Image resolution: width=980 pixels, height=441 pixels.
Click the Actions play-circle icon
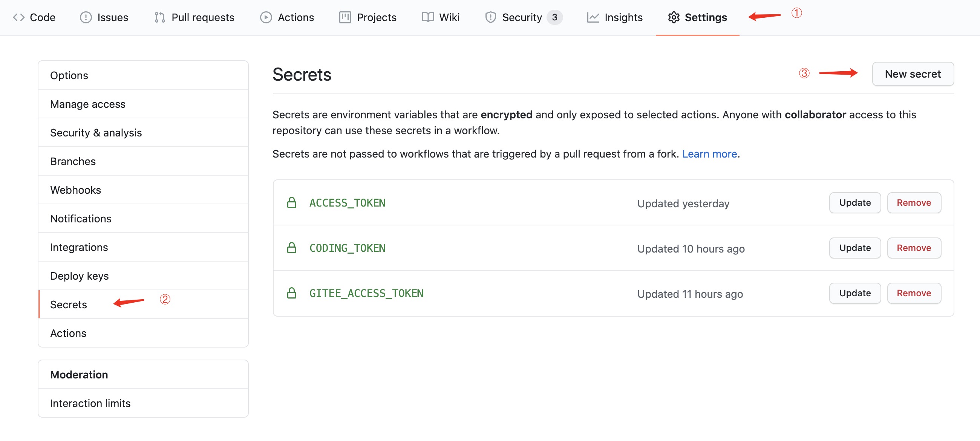[266, 17]
